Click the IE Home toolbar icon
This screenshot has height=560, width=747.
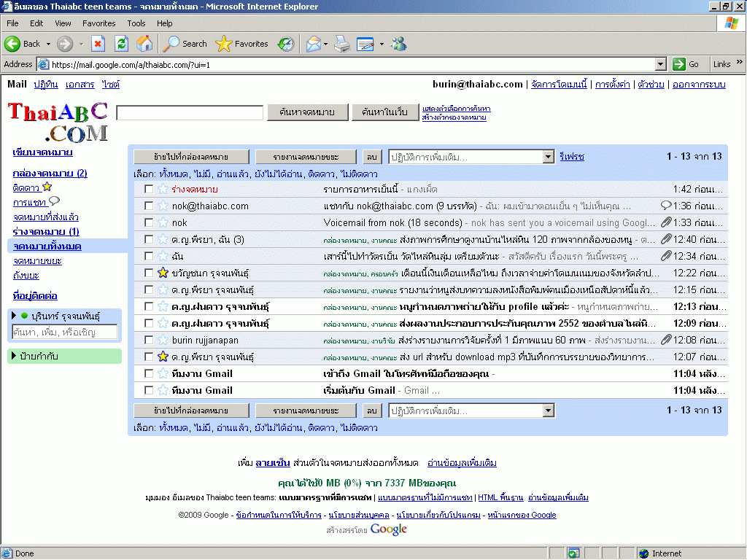(x=144, y=44)
